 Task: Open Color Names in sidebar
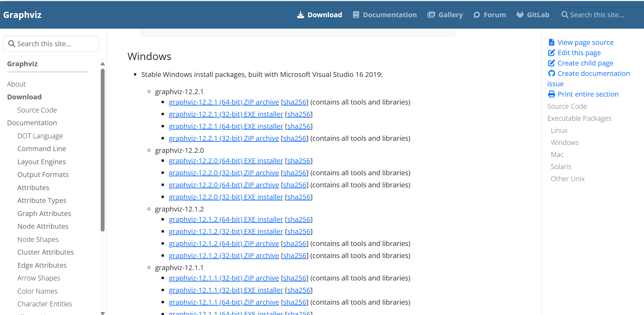(x=37, y=291)
